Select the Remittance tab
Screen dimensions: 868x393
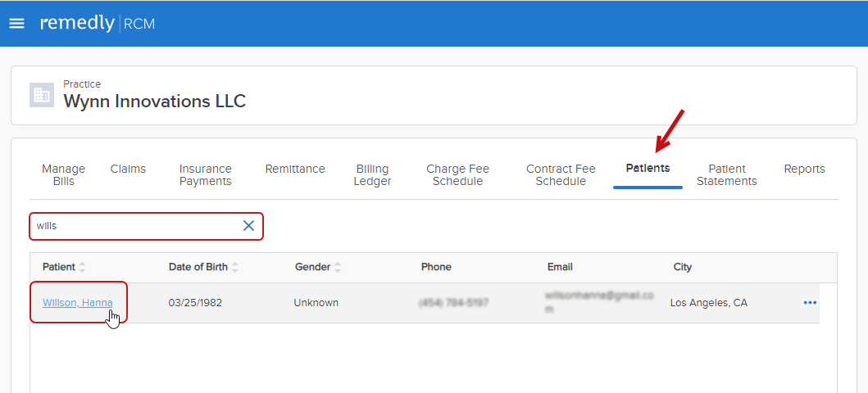tap(295, 169)
